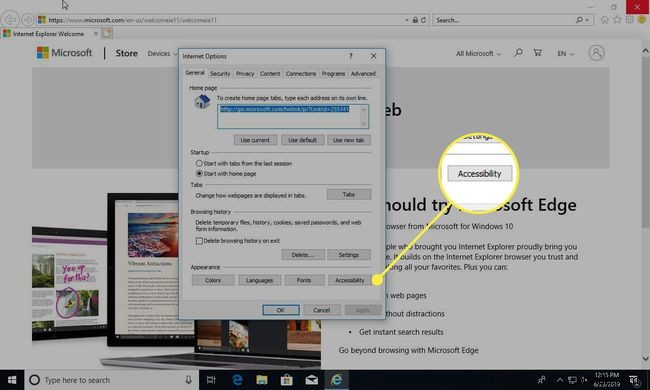This screenshot has width=650, height=390.
Task: Open the browser Home icon
Action: tap(605, 20)
